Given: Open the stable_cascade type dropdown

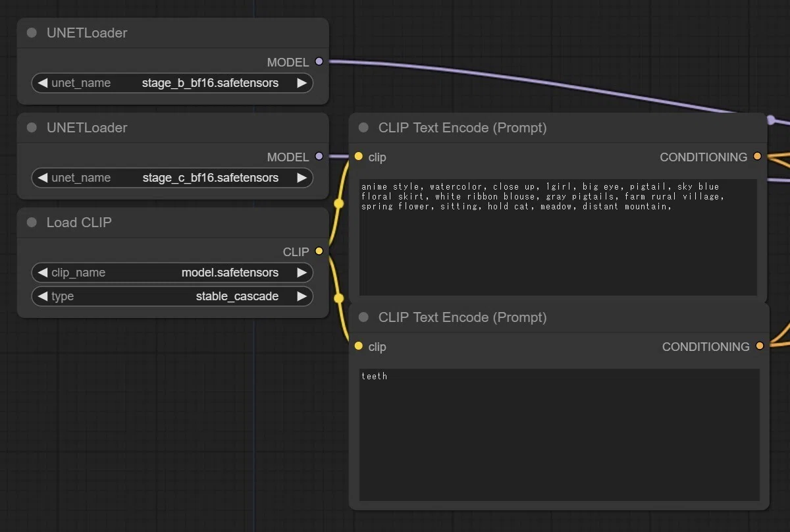Looking at the screenshot, I should coord(172,296).
